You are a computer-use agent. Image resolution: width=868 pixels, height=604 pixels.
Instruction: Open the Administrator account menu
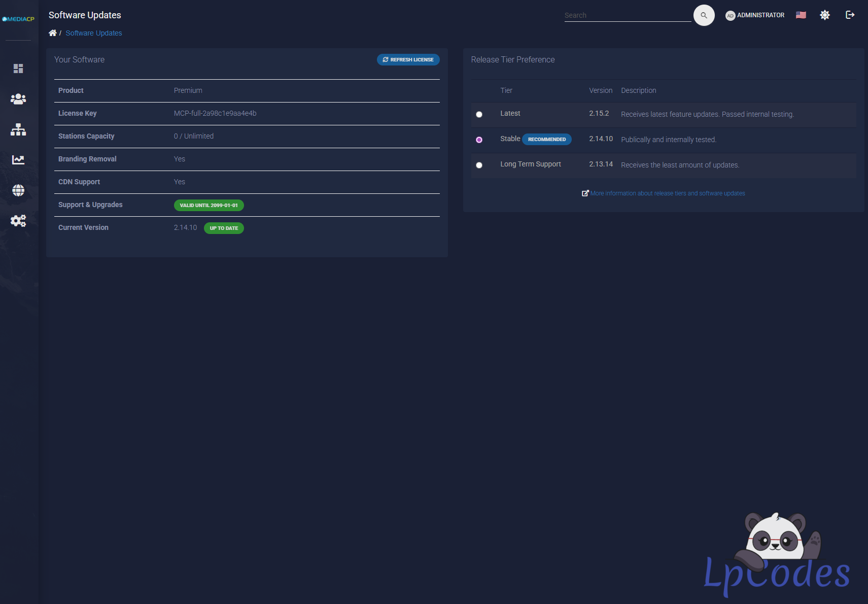pyautogui.click(x=755, y=15)
